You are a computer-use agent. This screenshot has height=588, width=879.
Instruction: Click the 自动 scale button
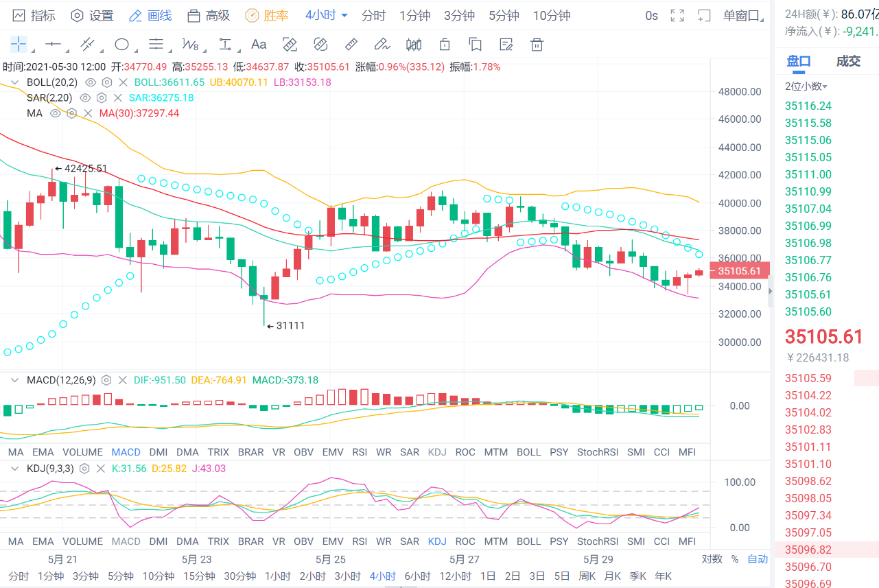[x=758, y=559]
